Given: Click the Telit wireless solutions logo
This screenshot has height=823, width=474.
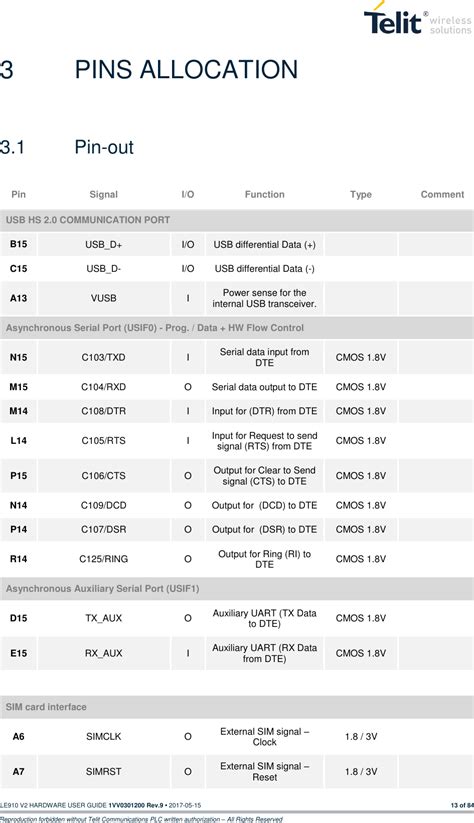Looking at the screenshot, I should pyautogui.click(x=417, y=19).
